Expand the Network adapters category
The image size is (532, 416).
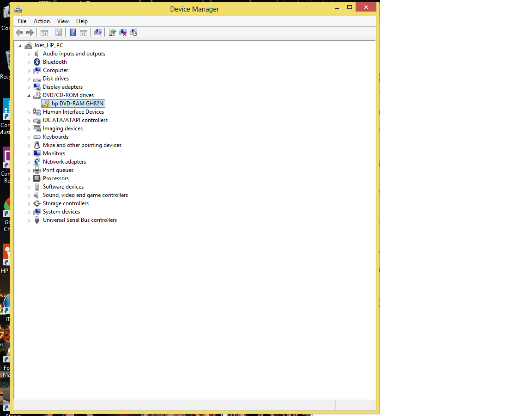click(29, 161)
